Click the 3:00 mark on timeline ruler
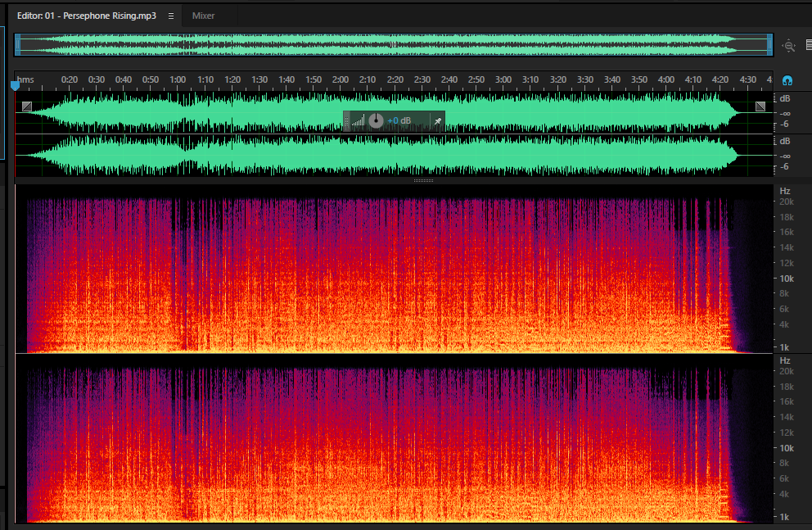 click(x=503, y=79)
